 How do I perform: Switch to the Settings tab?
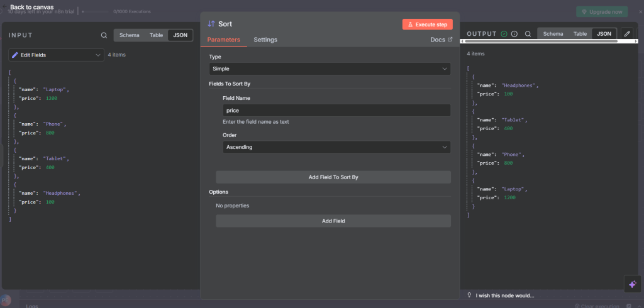[x=265, y=40]
